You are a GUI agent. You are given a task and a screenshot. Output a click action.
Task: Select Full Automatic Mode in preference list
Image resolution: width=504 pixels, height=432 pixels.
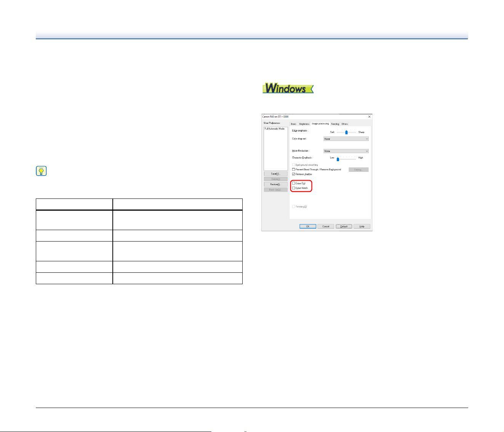275,129
